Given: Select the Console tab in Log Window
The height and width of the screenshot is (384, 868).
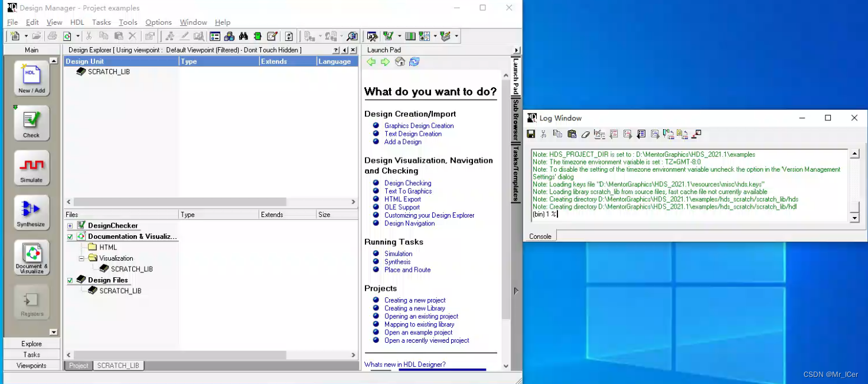Looking at the screenshot, I should click(540, 236).
